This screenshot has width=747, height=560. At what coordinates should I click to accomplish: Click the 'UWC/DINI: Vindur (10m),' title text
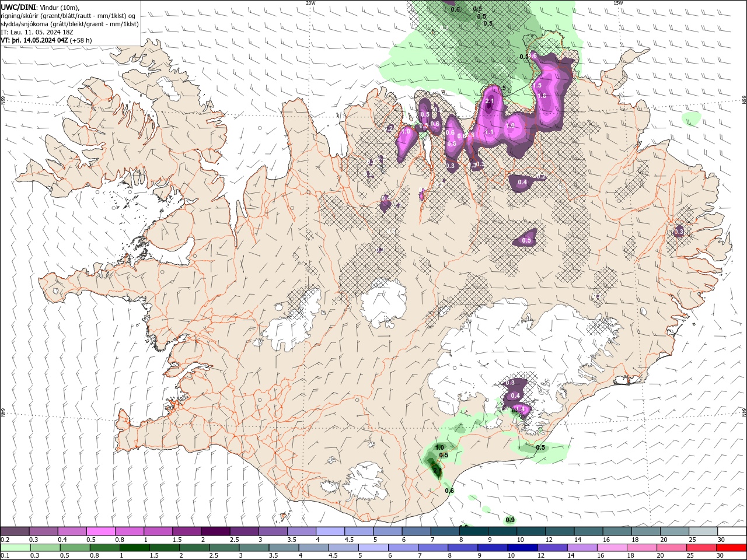[x=40, y=7]
